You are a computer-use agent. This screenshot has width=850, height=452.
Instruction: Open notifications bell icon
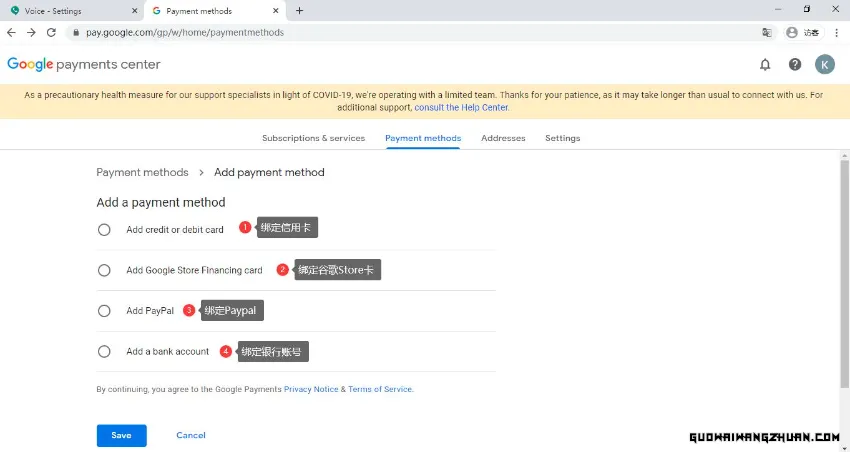[765, 64]
